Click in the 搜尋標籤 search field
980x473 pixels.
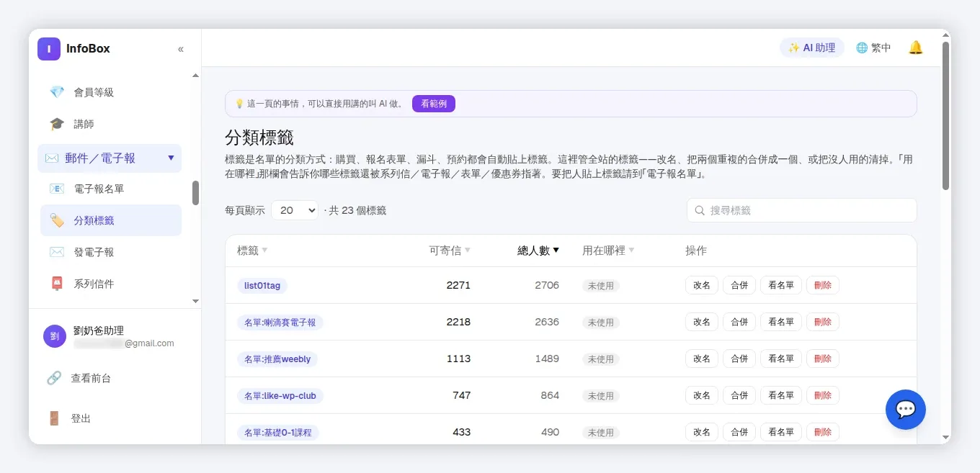pyautogui.click(x=801, y=210)
